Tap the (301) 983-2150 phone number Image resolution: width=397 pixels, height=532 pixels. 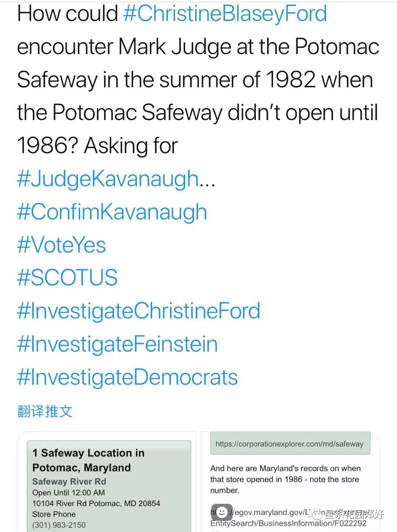[59, 525]
